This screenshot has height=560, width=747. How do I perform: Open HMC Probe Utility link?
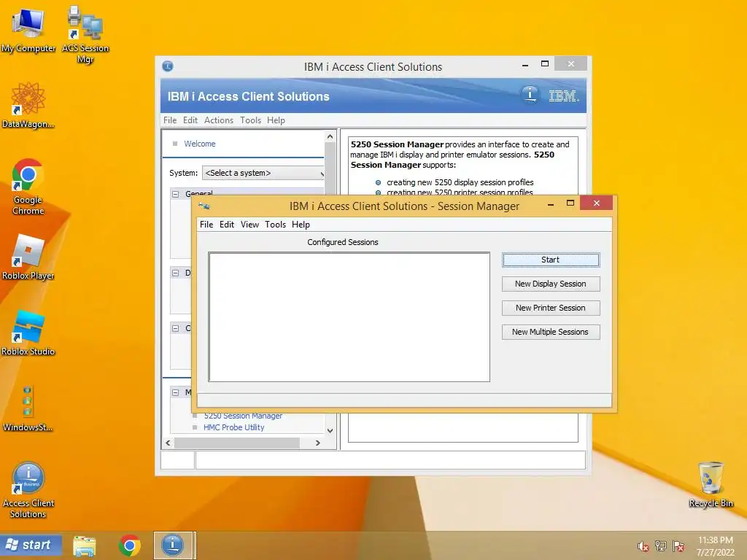(234, 427)
